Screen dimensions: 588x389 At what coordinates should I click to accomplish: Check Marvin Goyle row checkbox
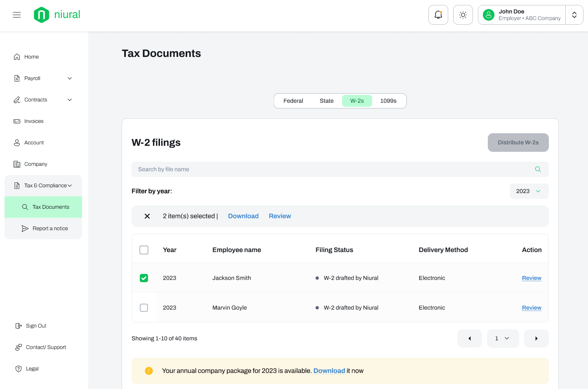[144, 308]
